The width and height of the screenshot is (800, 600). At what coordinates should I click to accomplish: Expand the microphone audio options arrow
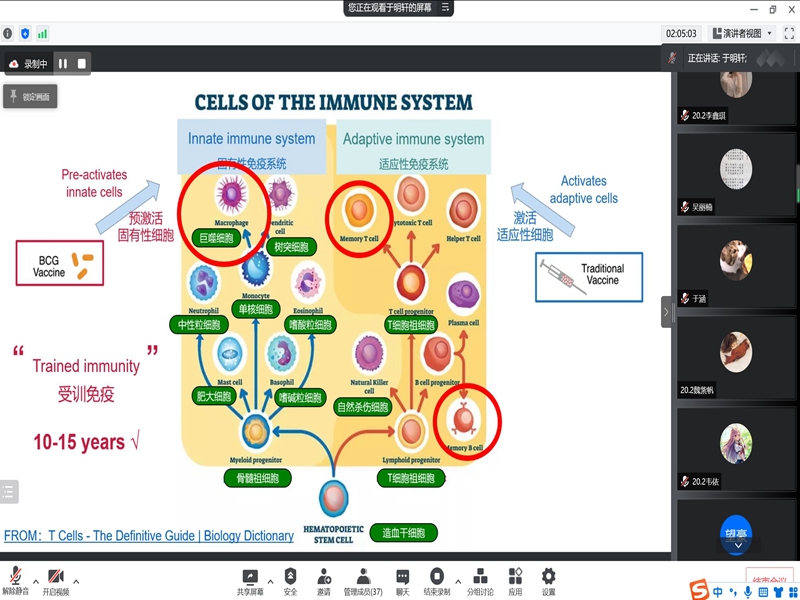[36, 580]
